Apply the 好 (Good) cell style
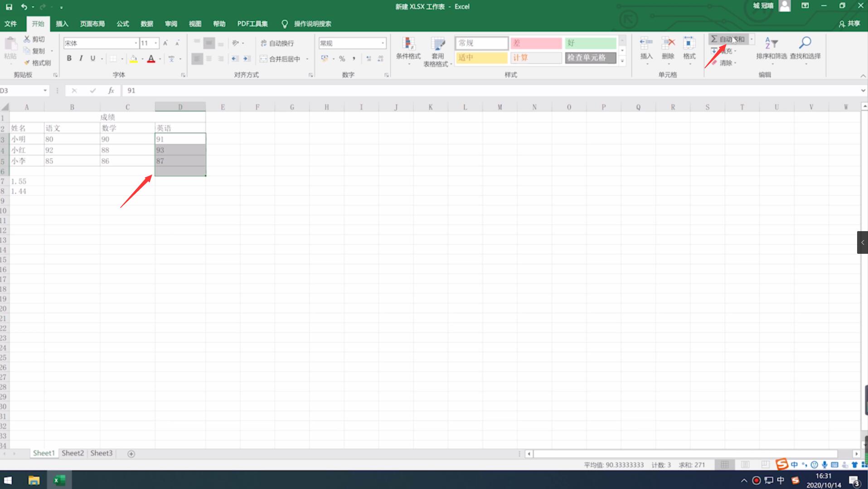 (590, 43)
